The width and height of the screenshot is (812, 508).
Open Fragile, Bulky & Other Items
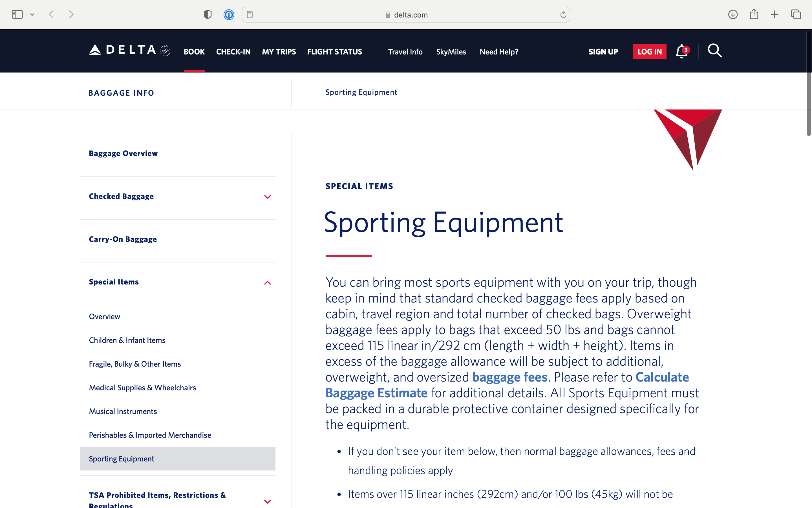click(135, 364)
